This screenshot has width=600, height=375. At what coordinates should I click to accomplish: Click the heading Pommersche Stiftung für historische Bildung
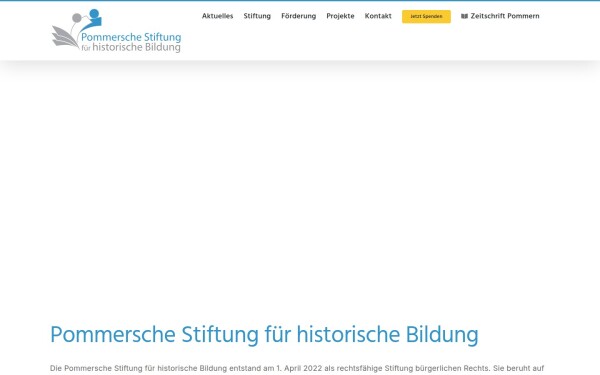[x=264, y=335]
